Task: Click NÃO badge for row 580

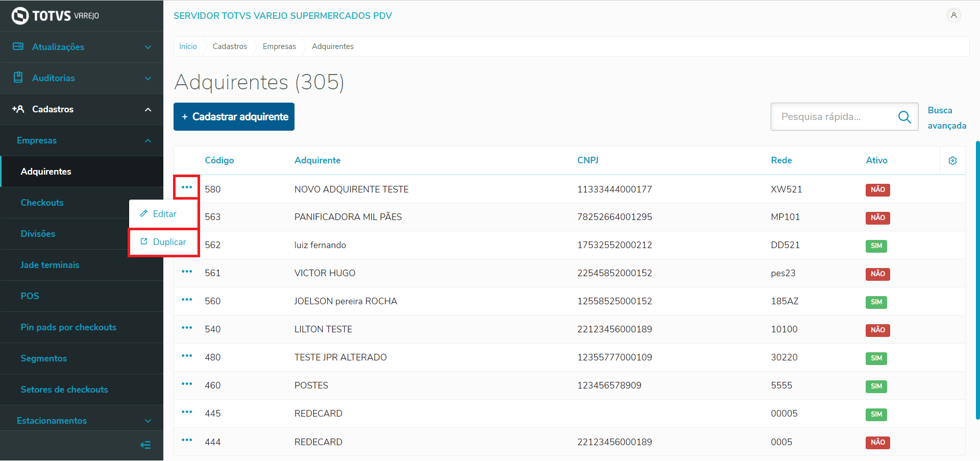Action: coord(878,190)
